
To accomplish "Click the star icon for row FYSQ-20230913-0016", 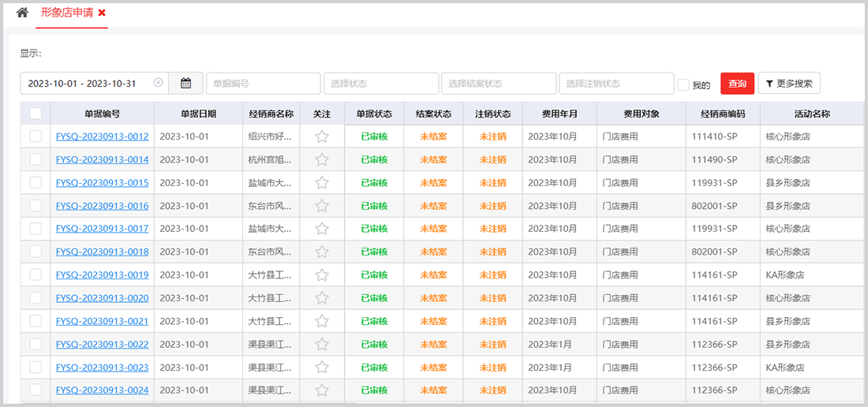I will pos(322,206).
